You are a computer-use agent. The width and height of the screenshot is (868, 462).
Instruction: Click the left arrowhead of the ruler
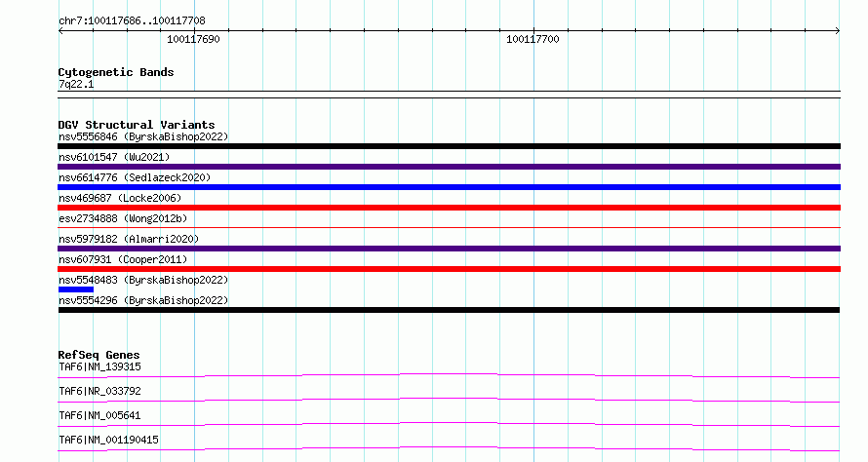point(60,31)
